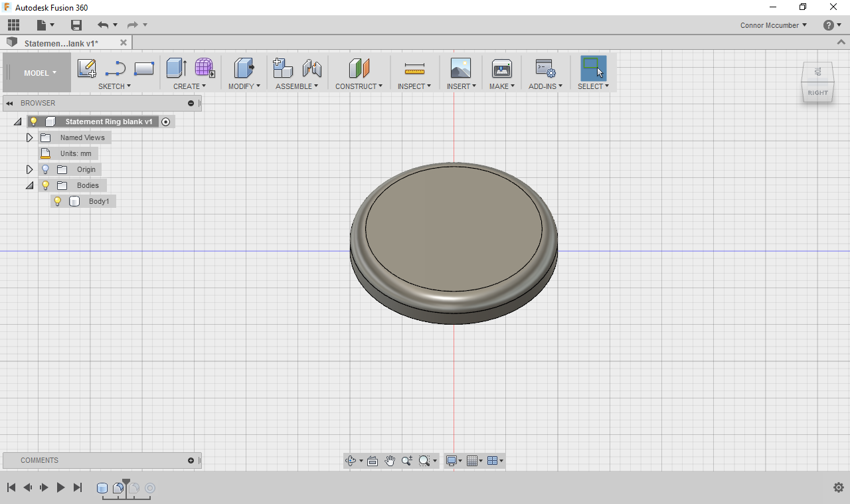
Task: Open the ASSEMBLE menu
Action: [297, 86]
